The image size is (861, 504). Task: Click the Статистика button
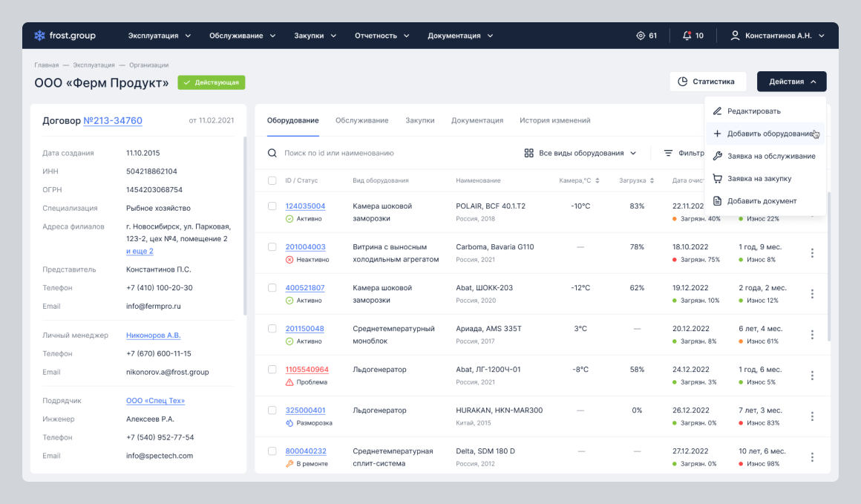tap(708, 81)
